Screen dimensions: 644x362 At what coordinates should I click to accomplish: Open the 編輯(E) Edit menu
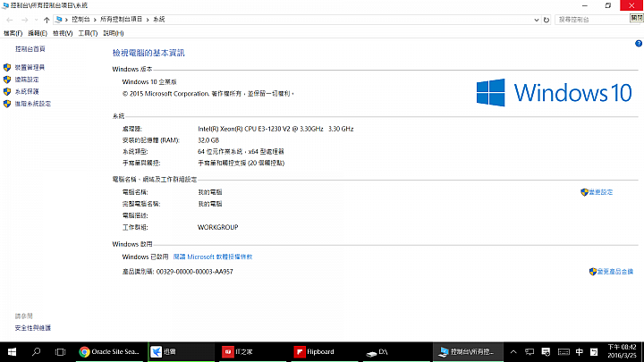38,33
